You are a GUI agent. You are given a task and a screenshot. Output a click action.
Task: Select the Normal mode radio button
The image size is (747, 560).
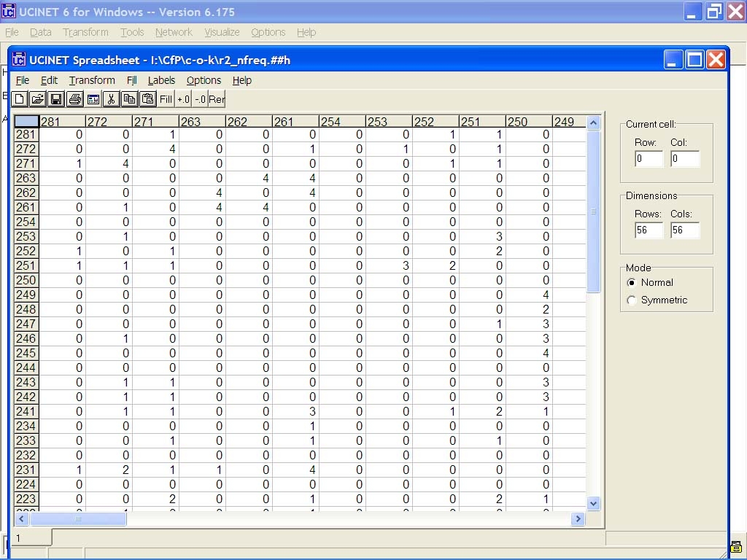click(x=632, y=283)
